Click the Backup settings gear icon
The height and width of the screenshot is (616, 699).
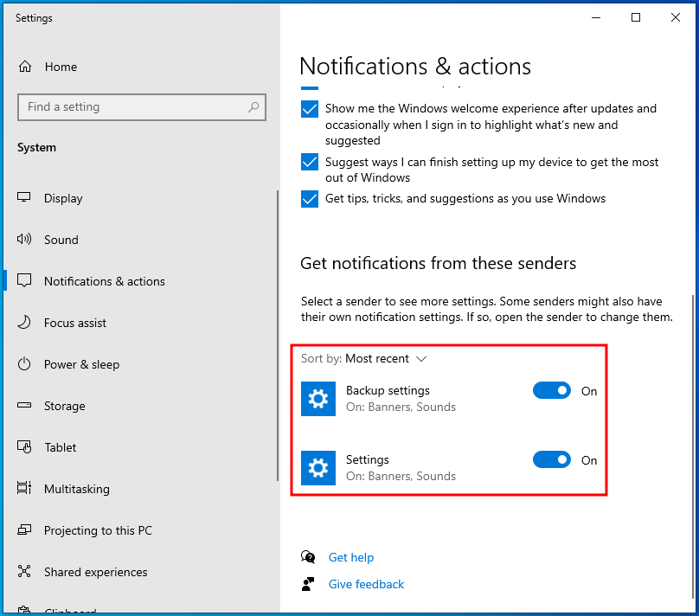click(318, 399)
